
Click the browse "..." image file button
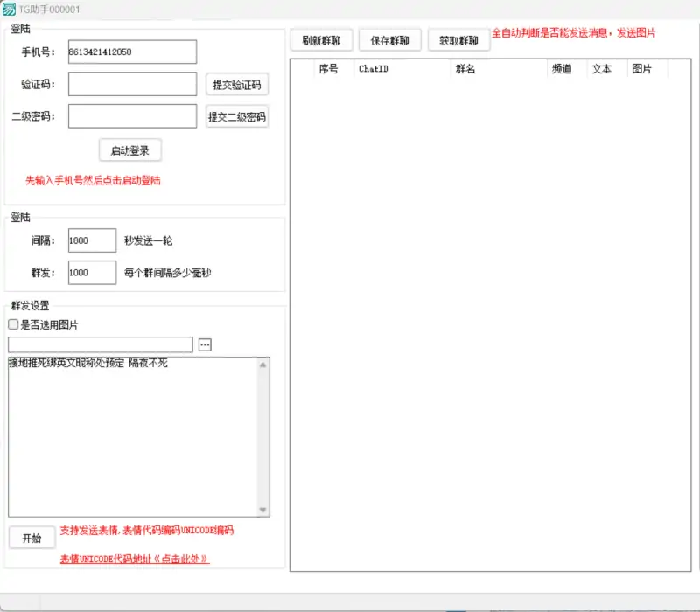click(x=205, y=344)
